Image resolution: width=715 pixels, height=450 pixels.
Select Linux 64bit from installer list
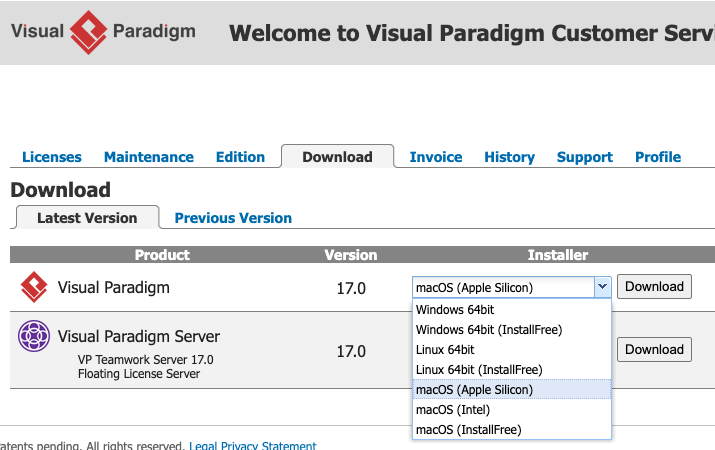[x=445, y=350]
